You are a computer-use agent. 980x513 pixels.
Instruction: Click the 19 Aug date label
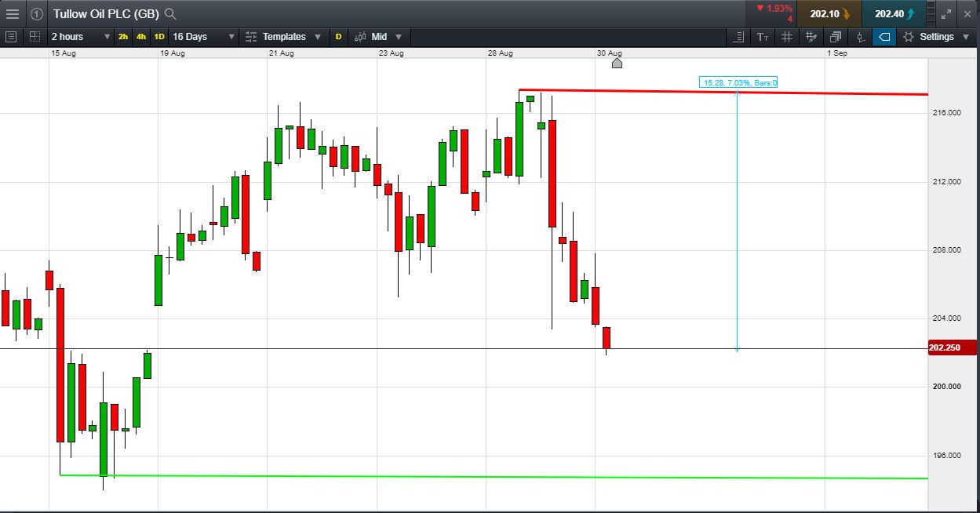[x=172, y=53]
